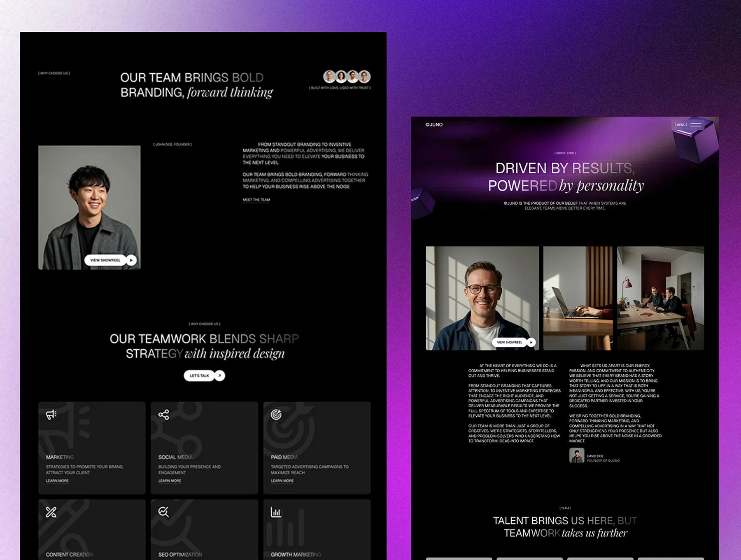This screenshot has width=741, height=560.
Task: Click the play icon inside VIEW SHOWREEL
Action: coord(131,260)
